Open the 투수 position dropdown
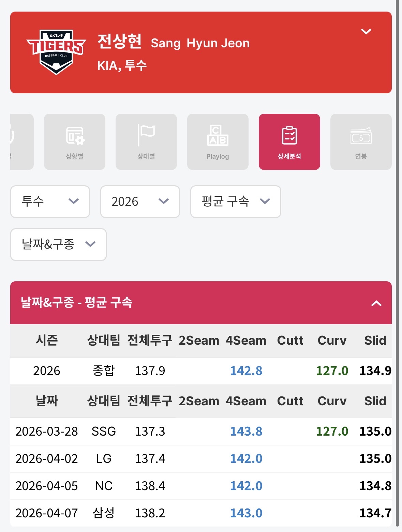The image size is (402, 532). tap(50, 201)
